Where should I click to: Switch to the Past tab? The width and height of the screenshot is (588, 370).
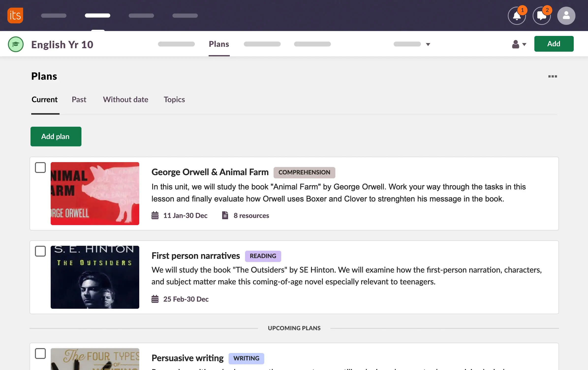tap(79, 100)
